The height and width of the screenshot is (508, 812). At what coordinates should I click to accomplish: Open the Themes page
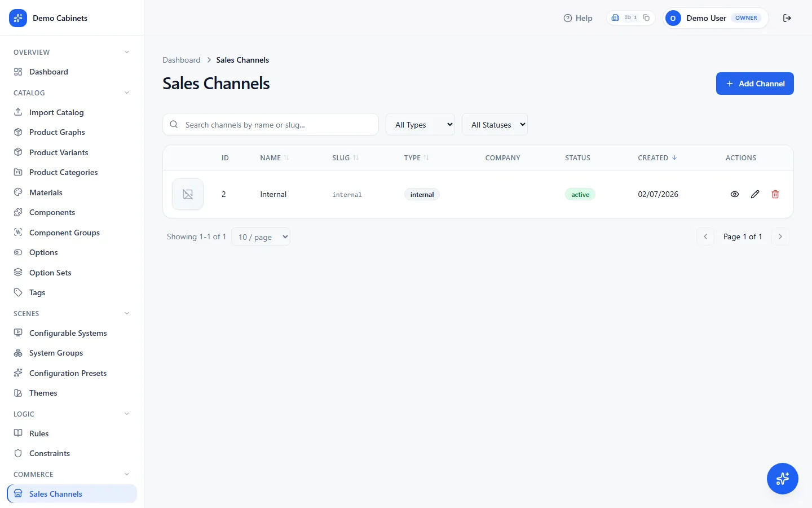[72, 393]
